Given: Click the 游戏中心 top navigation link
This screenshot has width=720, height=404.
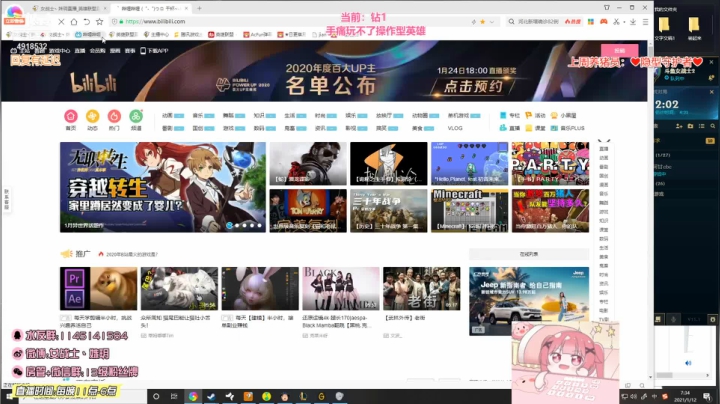Looking at the screenshot, I should (x=60, y=51).
